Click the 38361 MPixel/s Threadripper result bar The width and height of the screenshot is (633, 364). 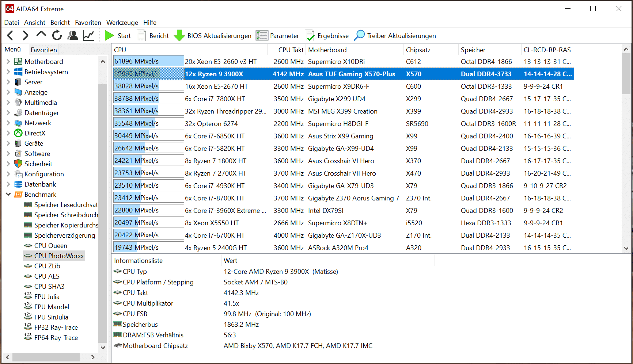[x=148, y=111]
